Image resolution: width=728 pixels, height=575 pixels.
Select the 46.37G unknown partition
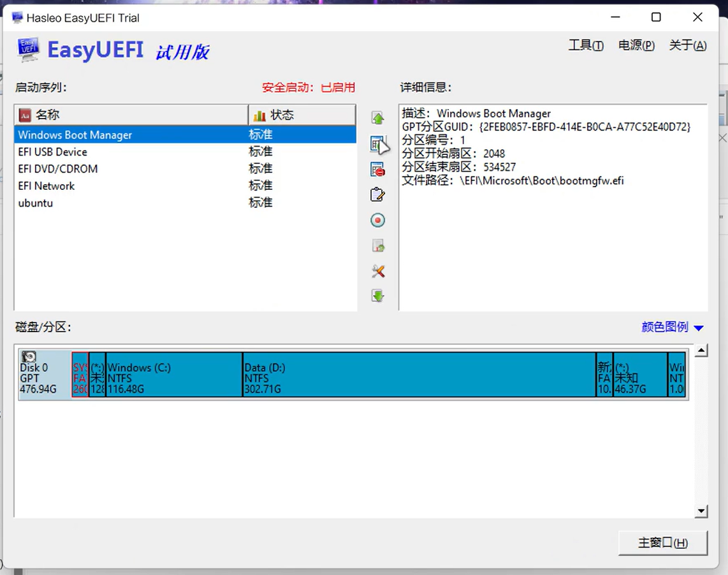pyautogui.click(x=640, y=374)
